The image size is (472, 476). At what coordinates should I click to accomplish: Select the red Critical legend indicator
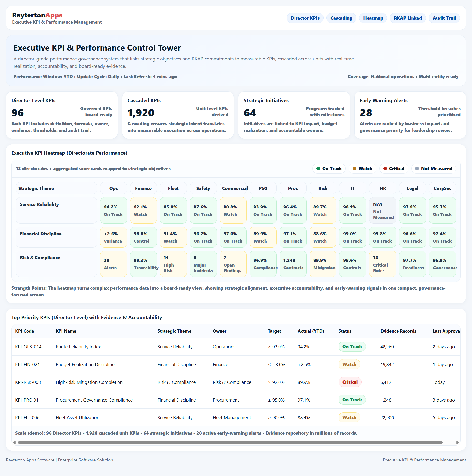click(385, 168)
